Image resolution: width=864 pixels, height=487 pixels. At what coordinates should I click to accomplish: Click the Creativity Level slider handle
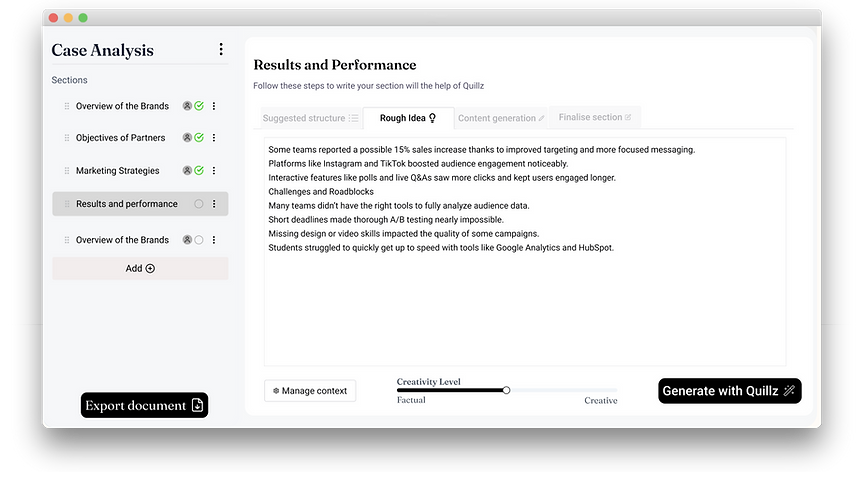tap(506, 390)
